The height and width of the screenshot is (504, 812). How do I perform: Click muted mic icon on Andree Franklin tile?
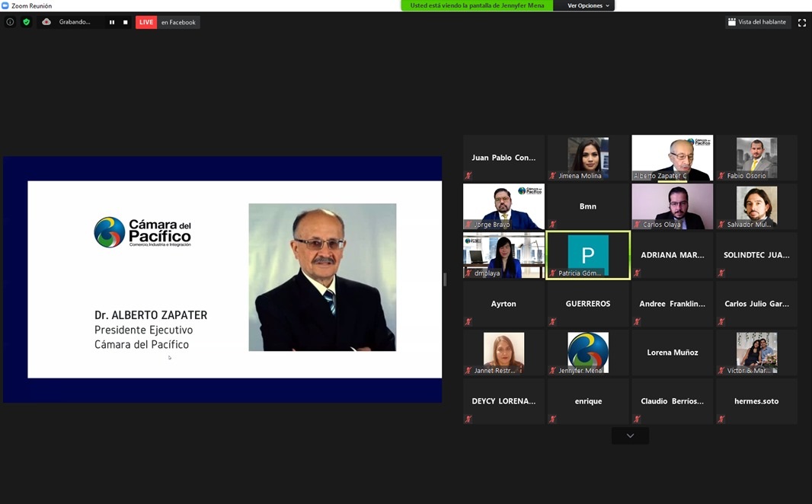tap(637, 321)
